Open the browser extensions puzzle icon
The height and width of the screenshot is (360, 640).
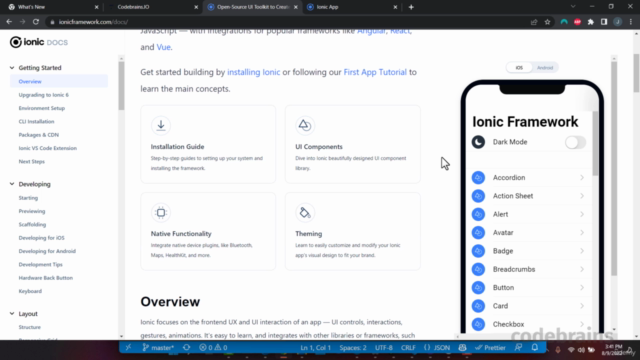(591, 22)
